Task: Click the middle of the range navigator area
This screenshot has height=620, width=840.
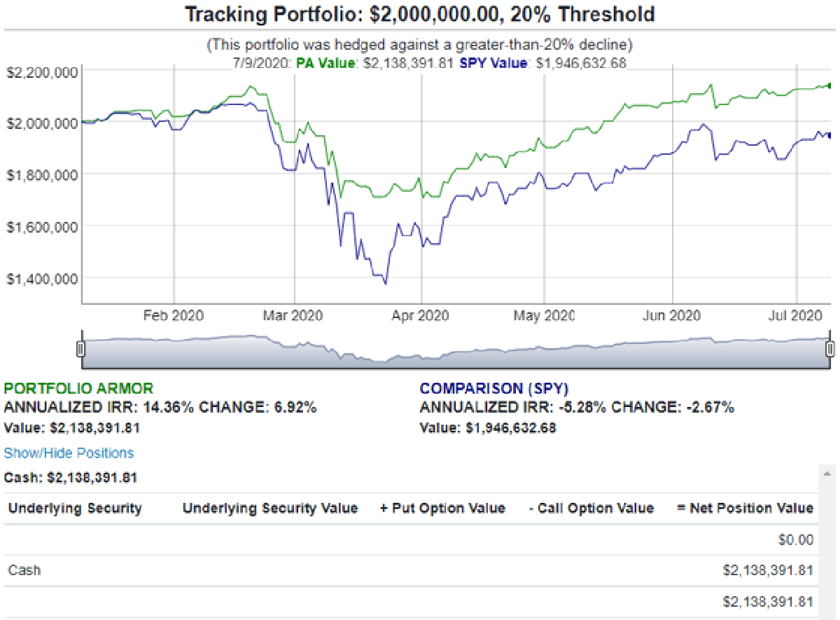Action: point(455,349)
